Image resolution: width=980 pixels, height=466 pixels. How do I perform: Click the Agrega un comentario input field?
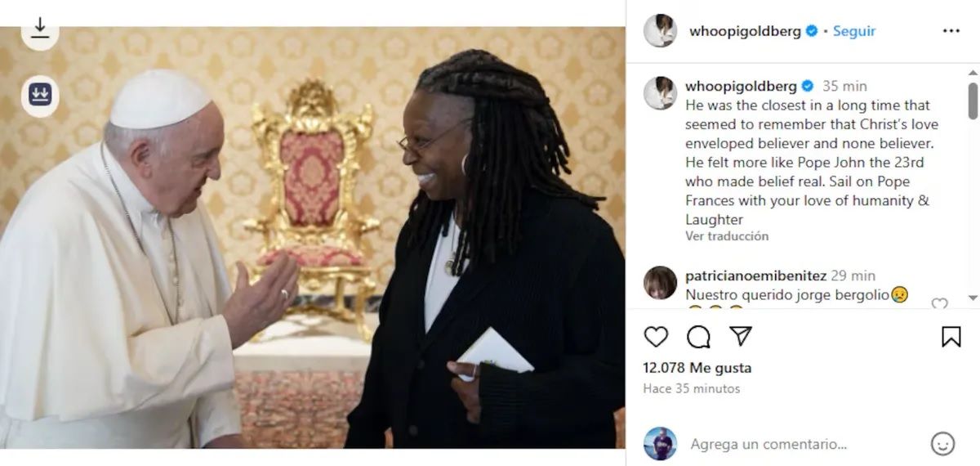click(768, 445)
